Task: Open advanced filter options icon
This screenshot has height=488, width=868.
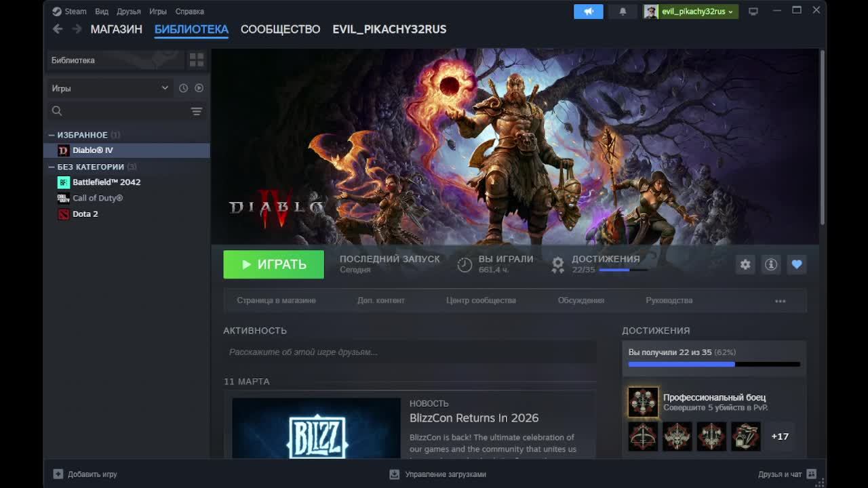Action: coord(197,111)
